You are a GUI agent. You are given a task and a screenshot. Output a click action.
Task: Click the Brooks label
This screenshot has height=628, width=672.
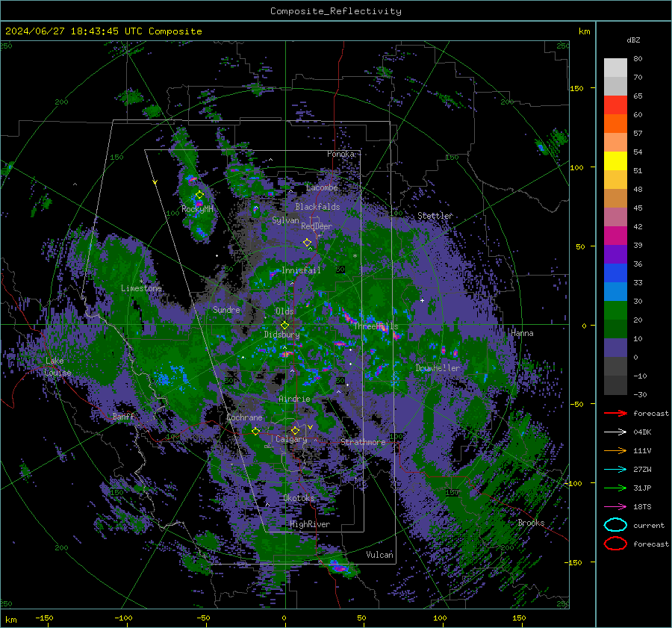(x=531, y=523)
